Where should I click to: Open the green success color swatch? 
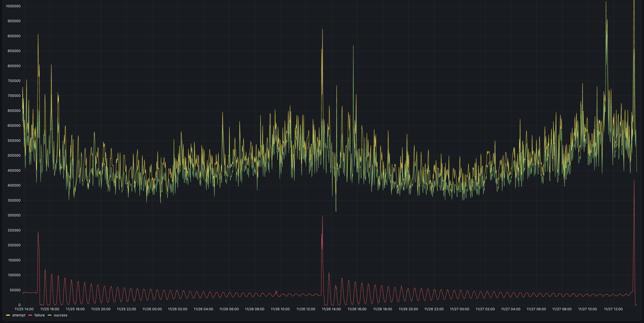coord(50,315)
